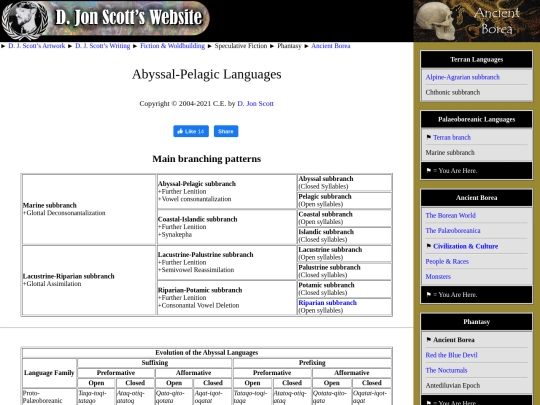Select the Marine subbranch table cell
540x405 pixels.
[x=89, y=209]
